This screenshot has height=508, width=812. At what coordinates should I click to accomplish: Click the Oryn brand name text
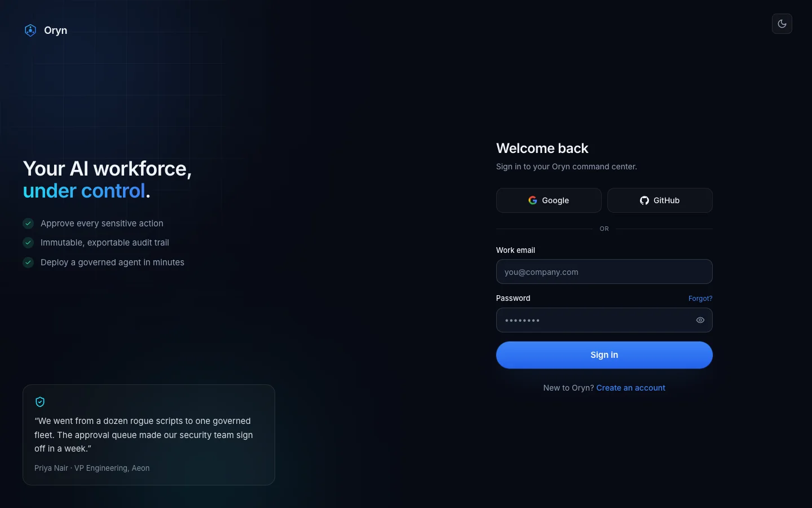click(55, 30)
